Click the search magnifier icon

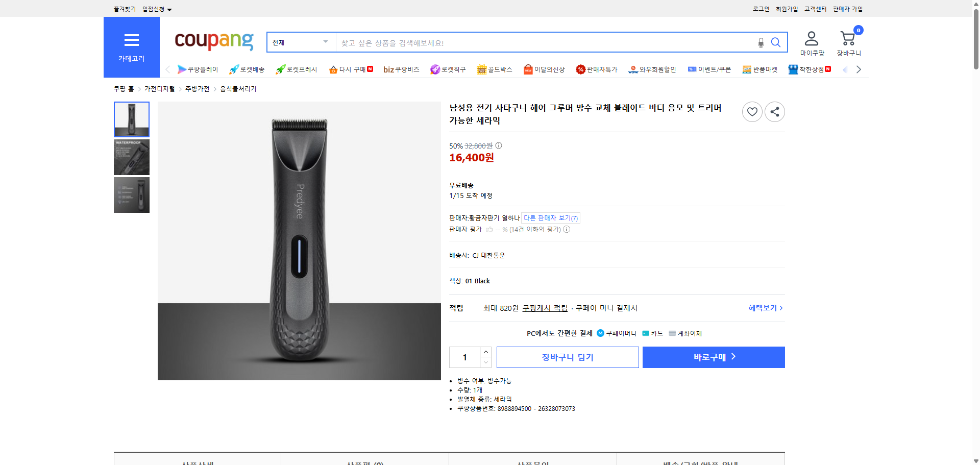click(x=776, y=42)
